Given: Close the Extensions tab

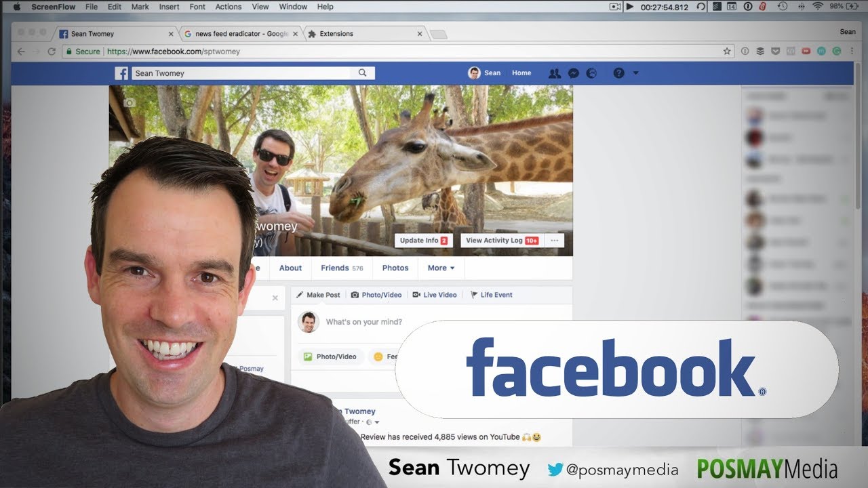Looking at the screenshot, I should [420, 34].
